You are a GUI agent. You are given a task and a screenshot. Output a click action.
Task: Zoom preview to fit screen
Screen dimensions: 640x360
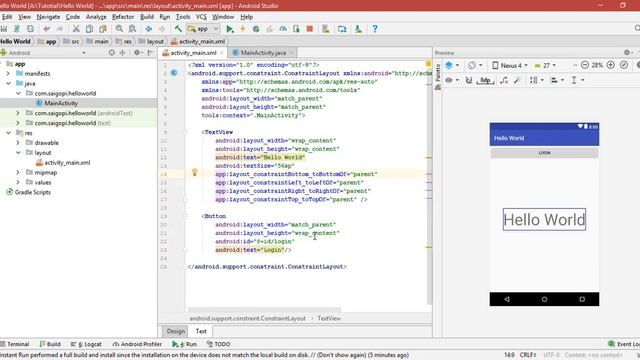[624, 65]
